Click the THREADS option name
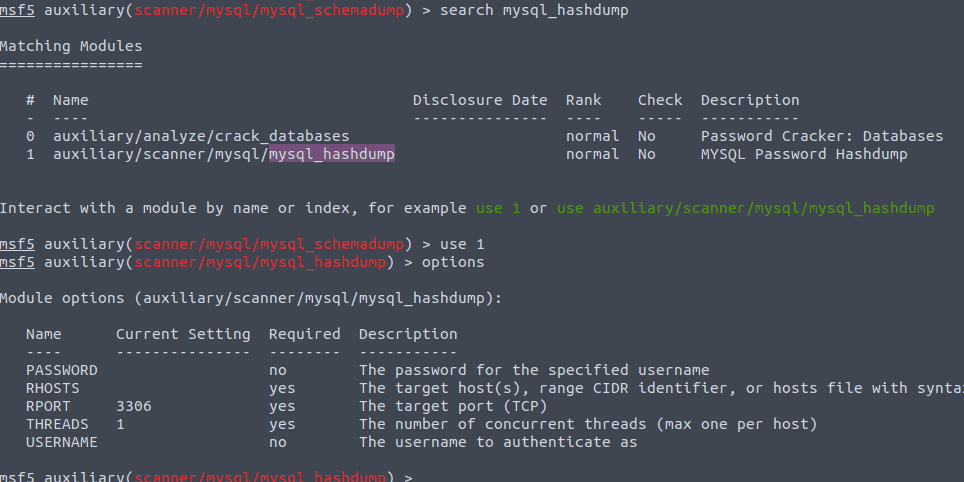Image resolution: width=964 pixels, height=482 pixels. [57, 424]
